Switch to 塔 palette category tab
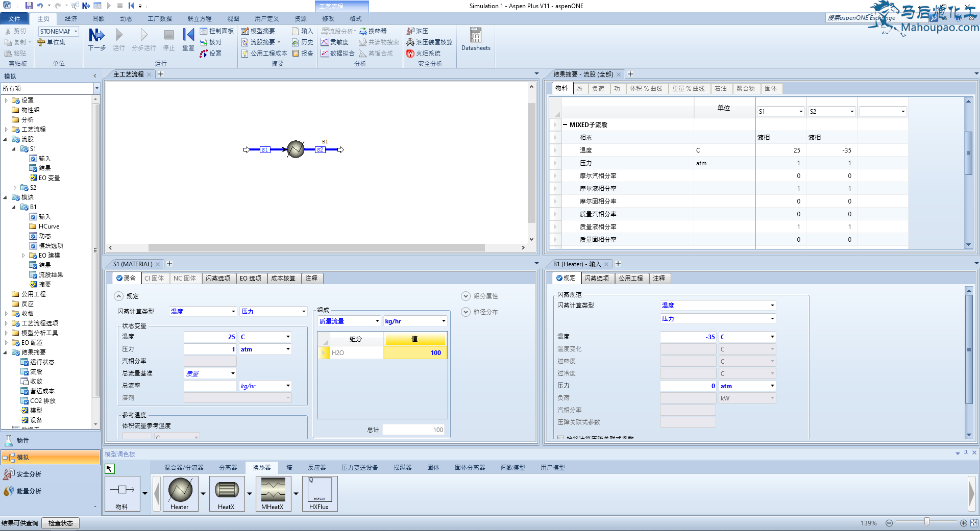This screenshot has height=531, width=980. [289, 468]
